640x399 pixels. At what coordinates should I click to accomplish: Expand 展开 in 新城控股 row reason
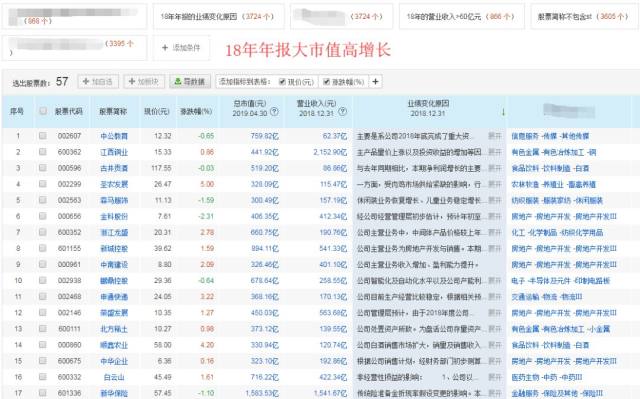pos(495,248)
